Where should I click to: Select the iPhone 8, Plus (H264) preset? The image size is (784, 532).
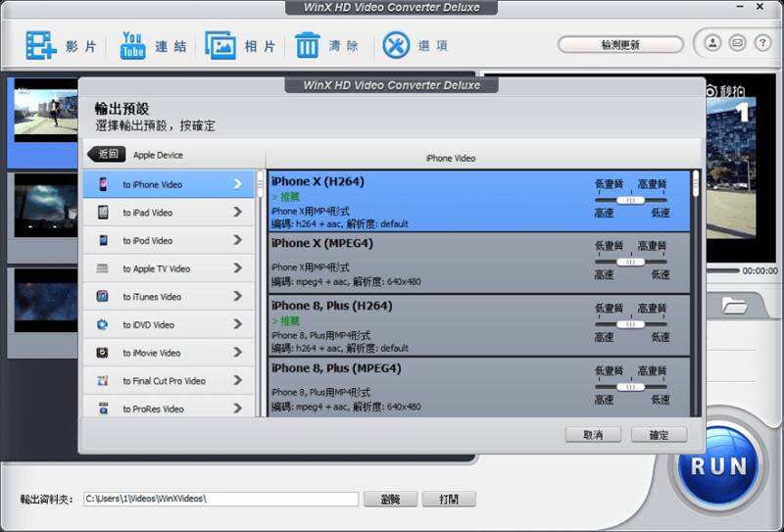click(x=479, y=325)
